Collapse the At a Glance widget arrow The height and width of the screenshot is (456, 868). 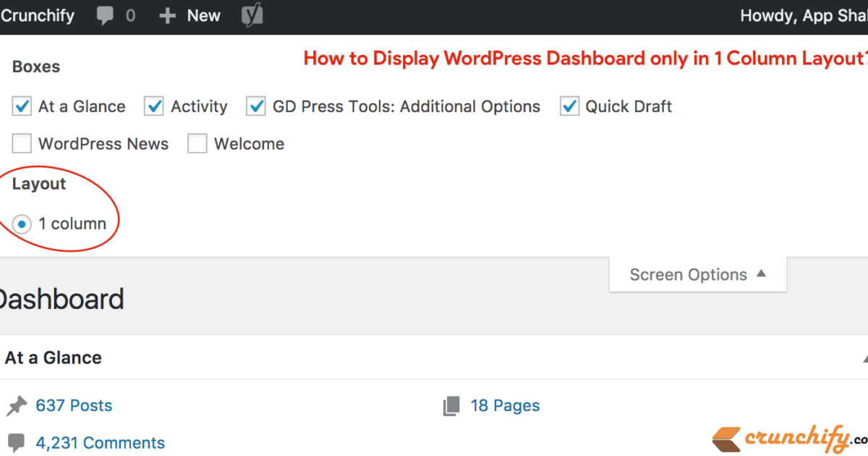click(864, 358)
